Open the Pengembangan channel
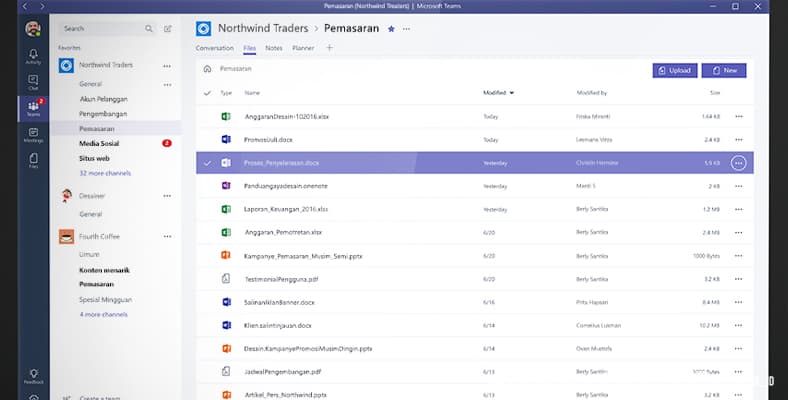Viewport: 788px width, 400px height. (x=103, y=114)
